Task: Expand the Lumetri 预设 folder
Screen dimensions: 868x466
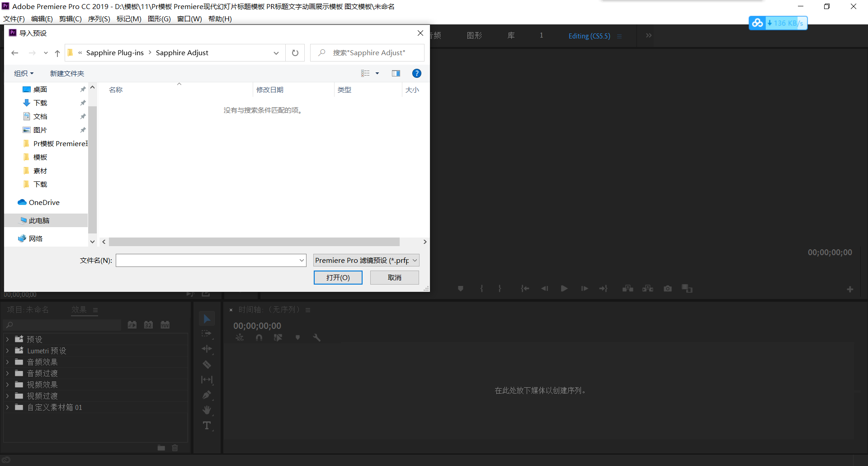Action: pyautogui.click(x=7, y=351)
